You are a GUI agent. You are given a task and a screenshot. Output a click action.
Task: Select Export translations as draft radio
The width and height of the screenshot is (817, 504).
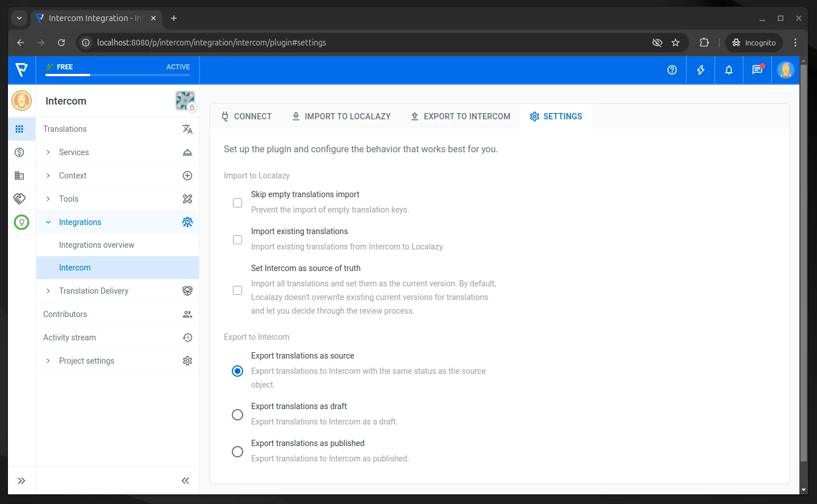(x=237, y=415)
